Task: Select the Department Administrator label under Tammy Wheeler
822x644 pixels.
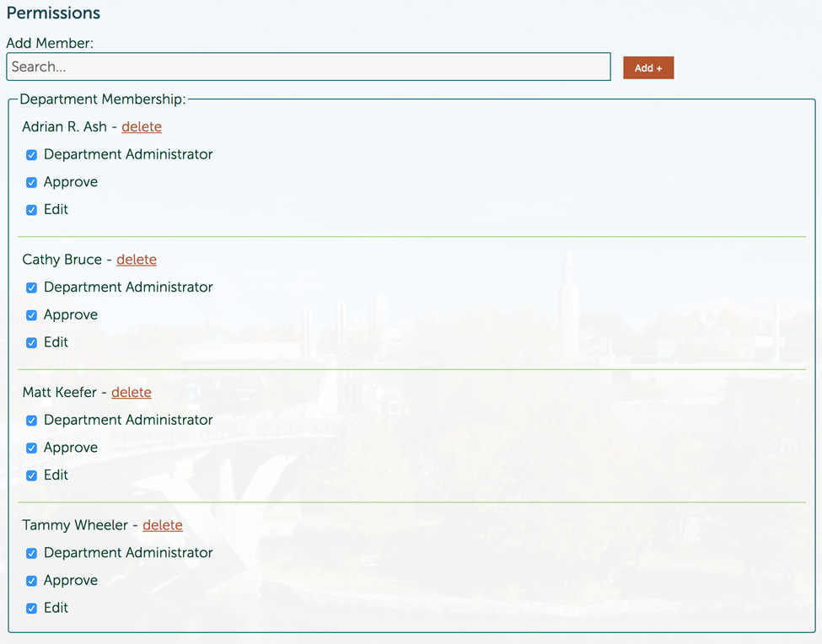Action: [x=128, y=553]
